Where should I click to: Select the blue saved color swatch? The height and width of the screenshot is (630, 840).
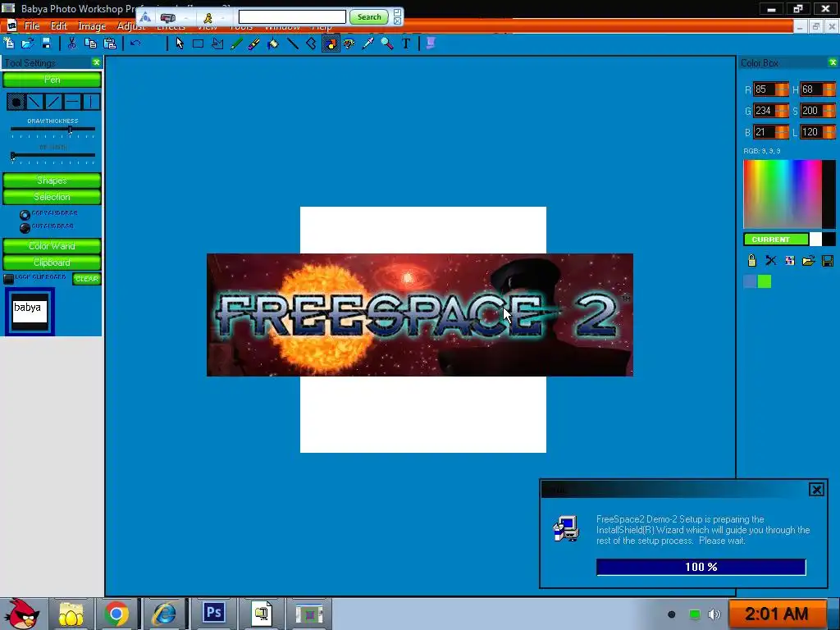point(750,281)
